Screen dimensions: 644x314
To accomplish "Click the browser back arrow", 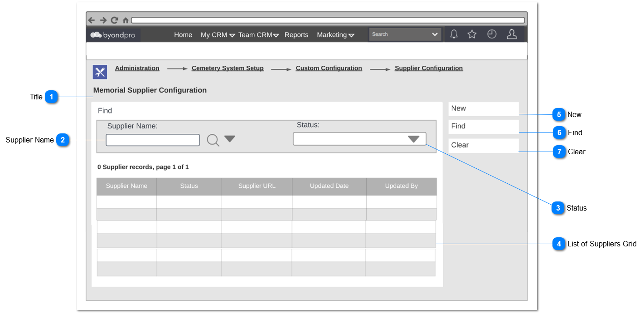I will [x=92, y=20].
